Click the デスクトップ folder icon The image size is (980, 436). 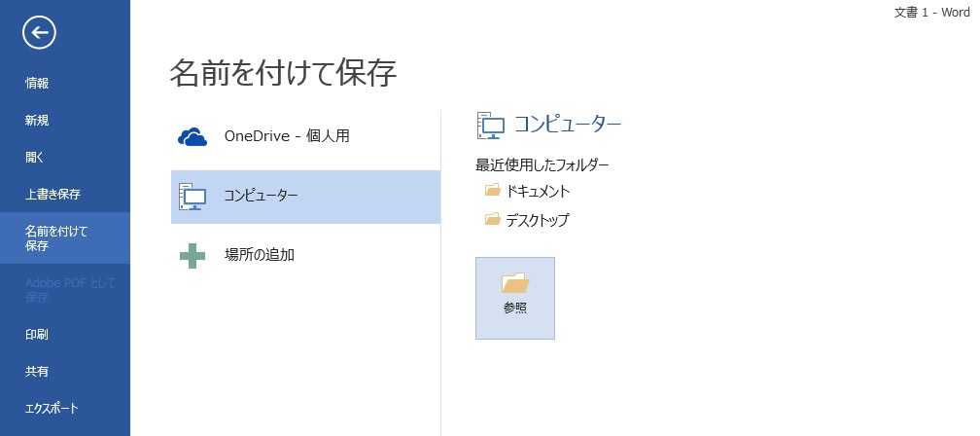click(493, 219)
